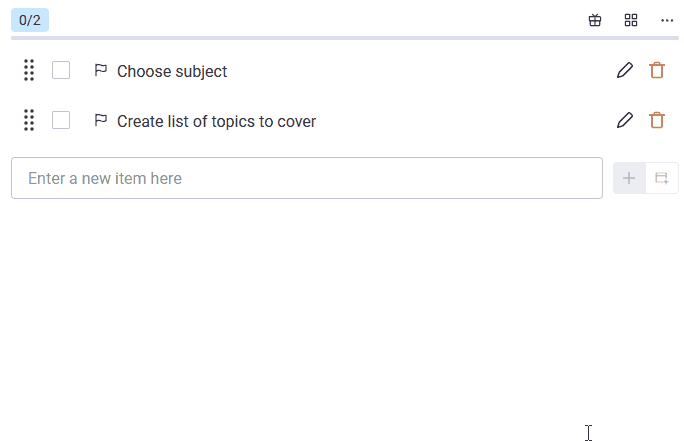
Task: Edit the 'Choose subject' item
Action: click(625, 70)
